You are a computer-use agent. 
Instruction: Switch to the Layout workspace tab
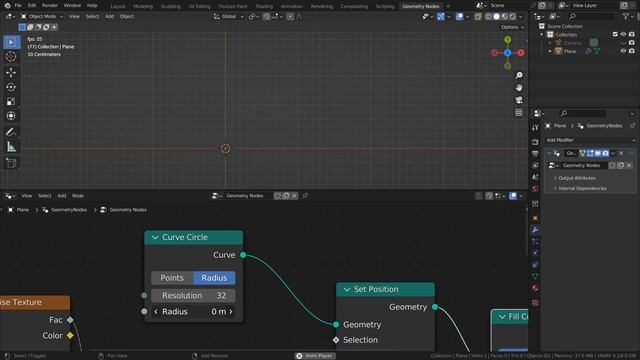118,7
